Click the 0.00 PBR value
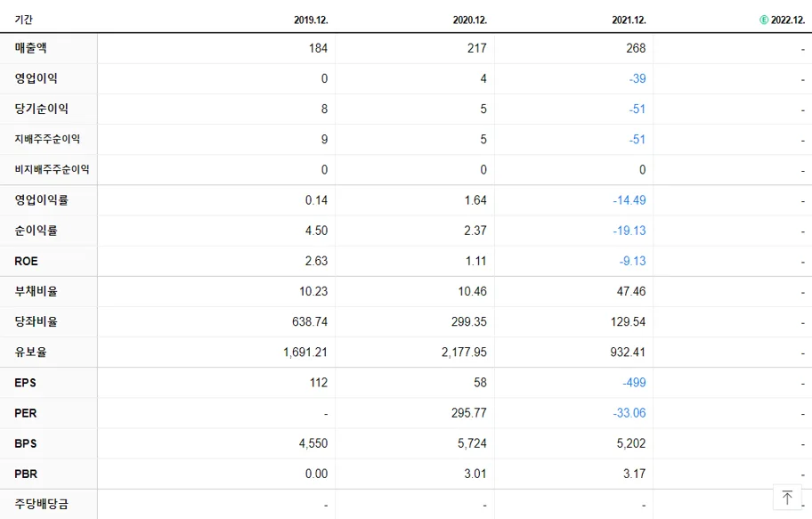812x519 pixels. 316,474
